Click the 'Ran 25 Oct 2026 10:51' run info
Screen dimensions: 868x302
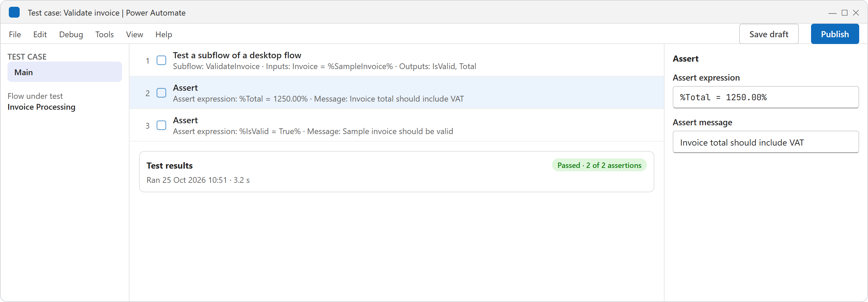[198, 180]
